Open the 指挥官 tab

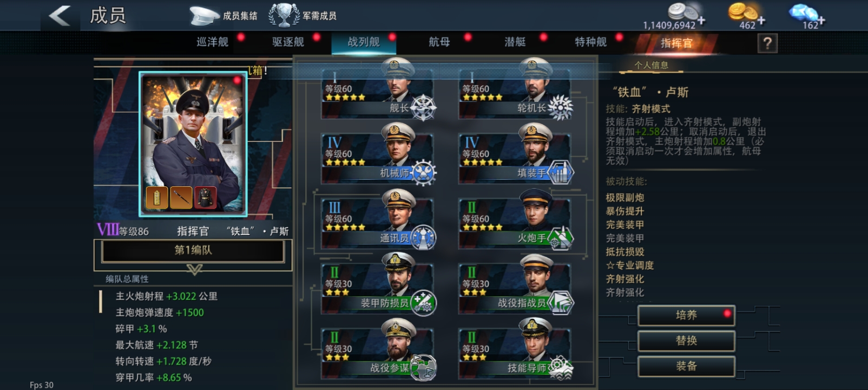point(676,43)
